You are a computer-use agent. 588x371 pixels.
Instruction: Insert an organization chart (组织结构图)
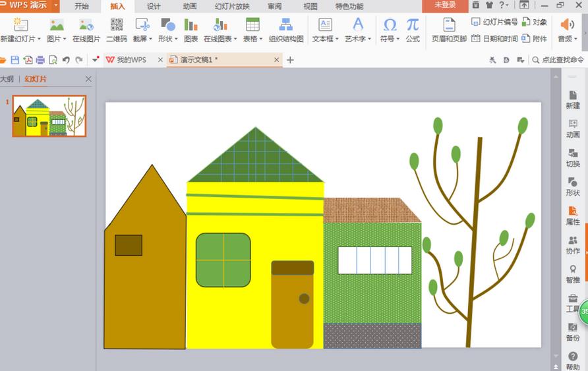click(x=286, y=30)
